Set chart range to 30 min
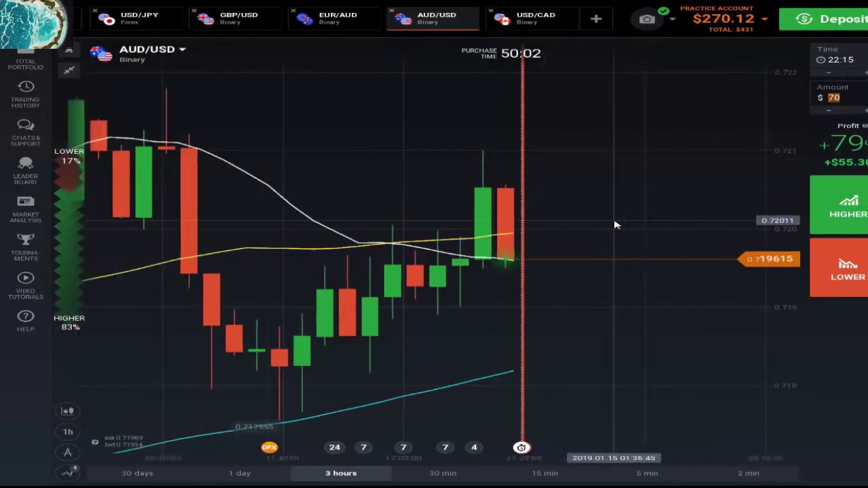868x488 pixels. (443, 473)
